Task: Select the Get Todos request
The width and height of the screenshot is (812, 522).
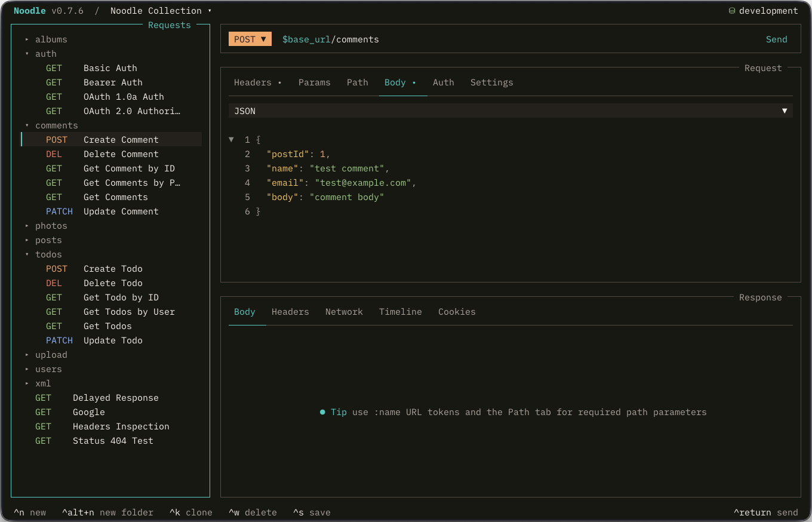Action: (x=112, y=326)
